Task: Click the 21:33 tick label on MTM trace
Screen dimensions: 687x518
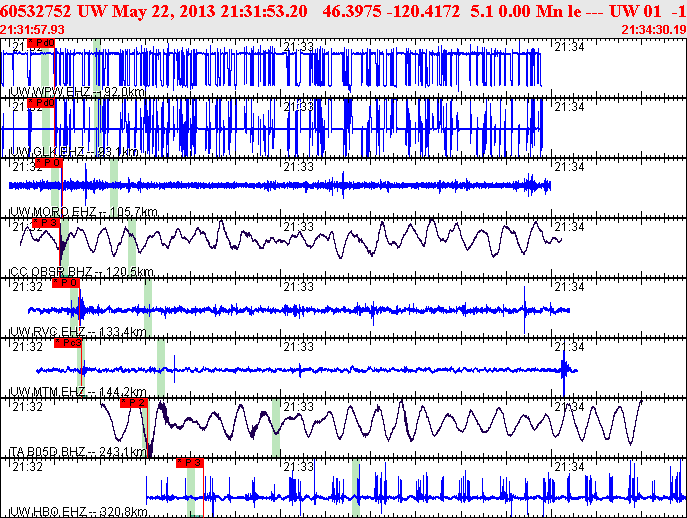Action: point(298,347)
